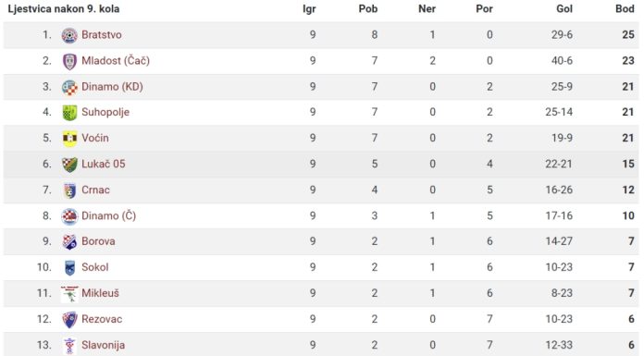Click the Lukač 05 club crest icon
The image size is (644, 356).
(69, 165)
